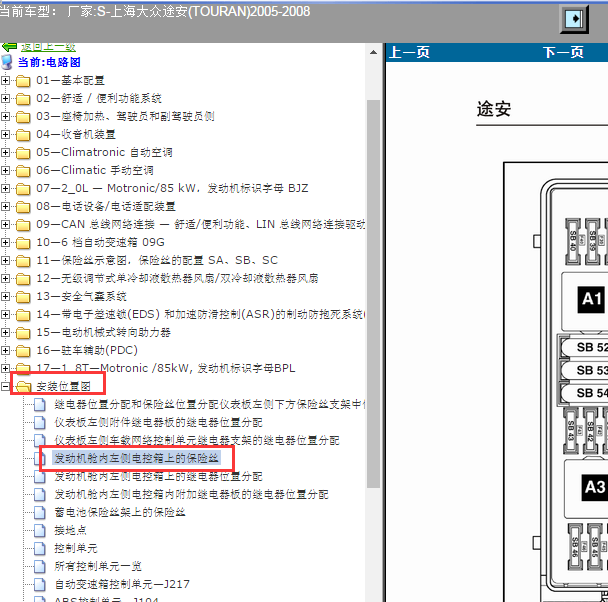Click the green back arrow icon
This screenshot has width=608, height=602.
(9, 47)
